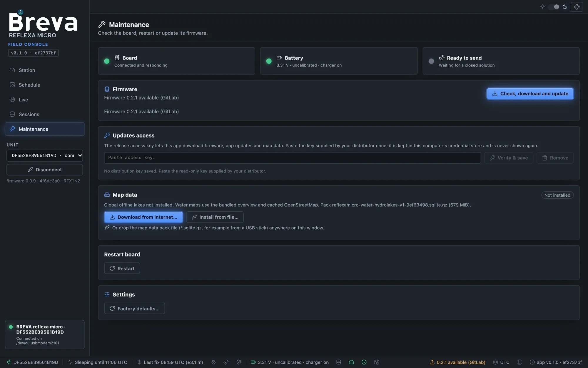Viewport: 588px width, 368px height.
Task: Click the sun icon in top bar
Action: click(542, 7)
